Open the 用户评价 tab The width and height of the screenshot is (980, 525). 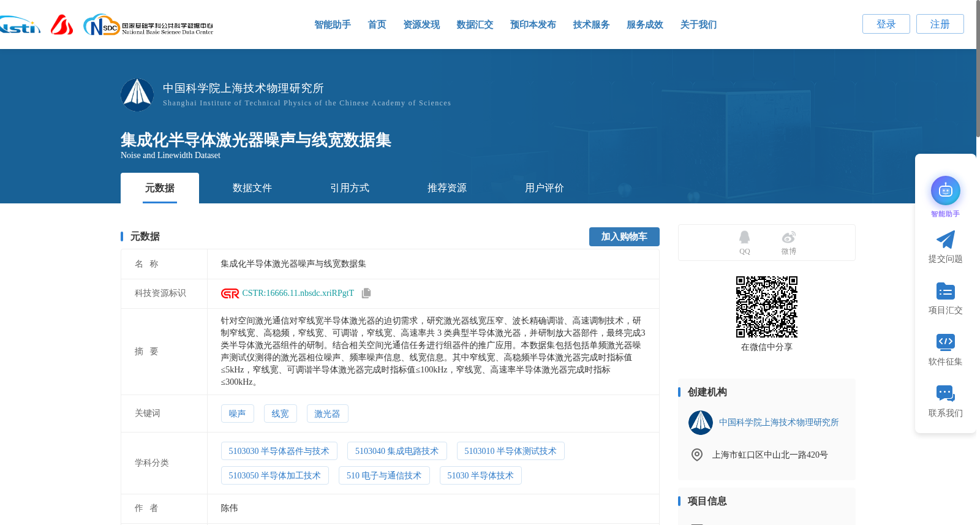[x=545, y=188]
